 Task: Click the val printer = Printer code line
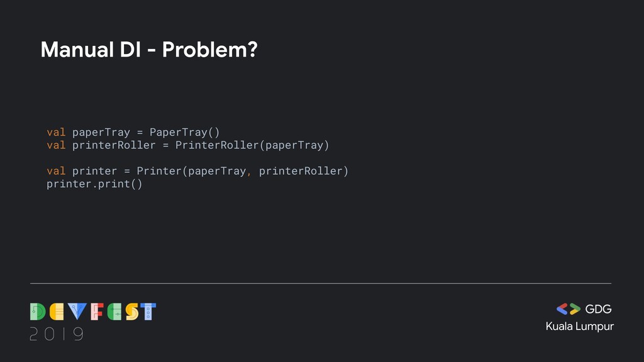197,171
